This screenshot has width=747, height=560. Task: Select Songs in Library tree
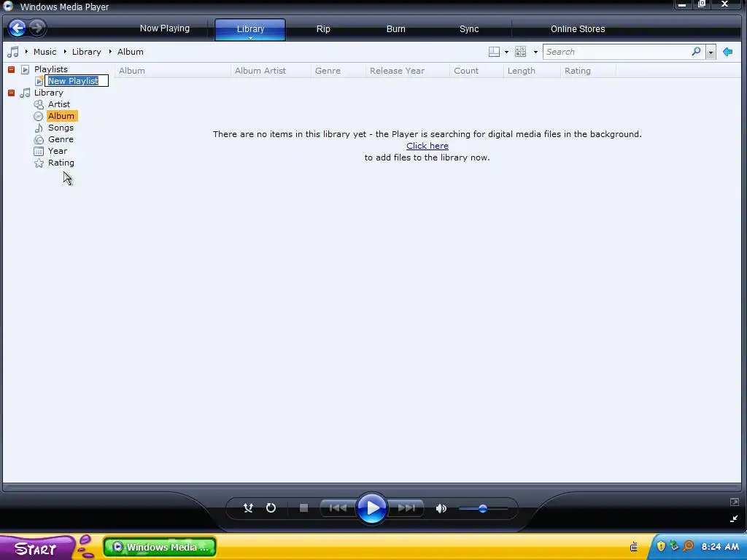tap(61, 128)
